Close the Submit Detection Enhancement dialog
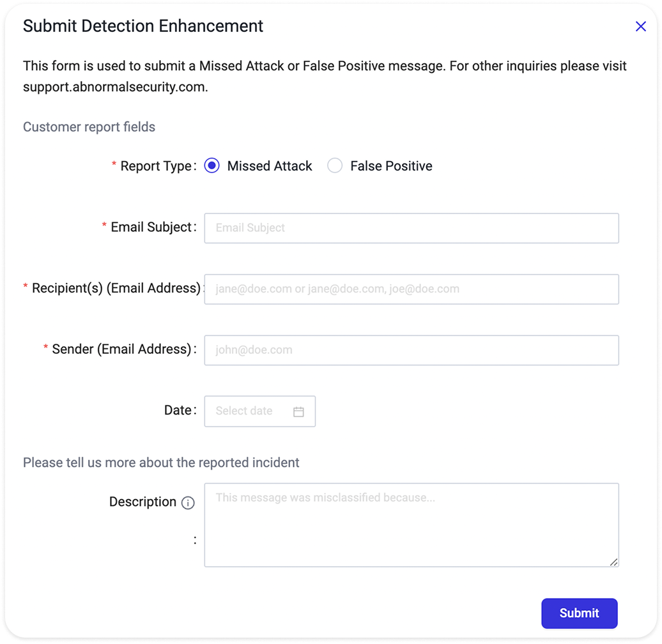662x644 pixels. point(640,27)
